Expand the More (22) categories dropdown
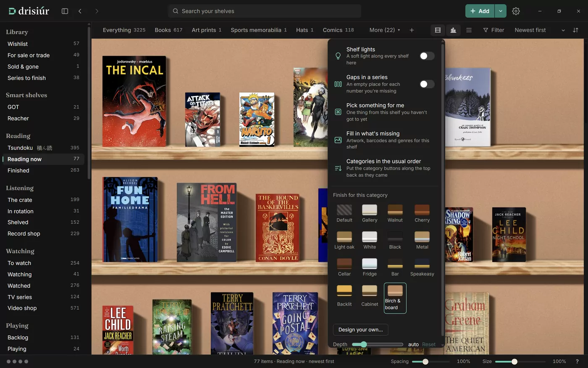 (385, 30)
